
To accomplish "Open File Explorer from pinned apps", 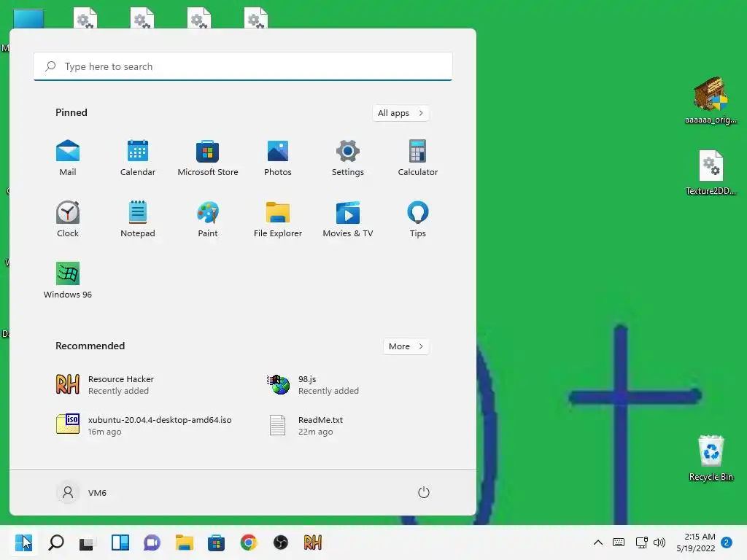I will point(278,219).
